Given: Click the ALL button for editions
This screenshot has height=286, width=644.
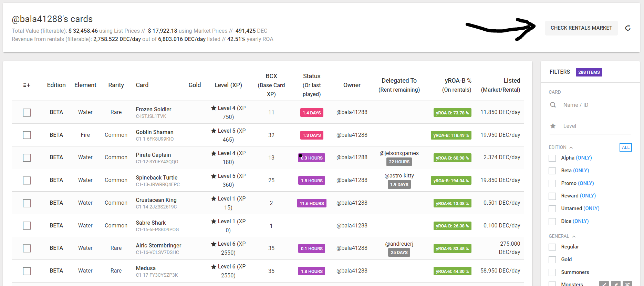Looking at the screenshot, I should 625,147.
